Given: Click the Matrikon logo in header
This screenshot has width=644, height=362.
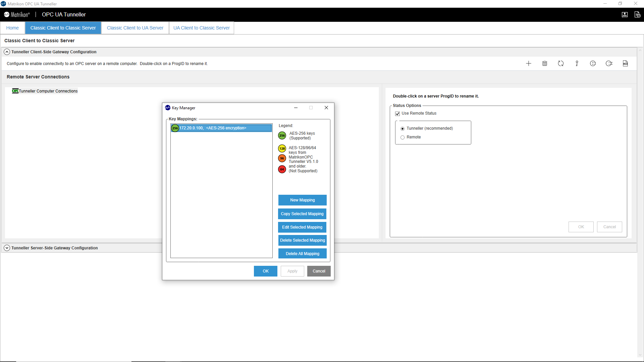Looking at the screenshot, I should tap(17, 14).
